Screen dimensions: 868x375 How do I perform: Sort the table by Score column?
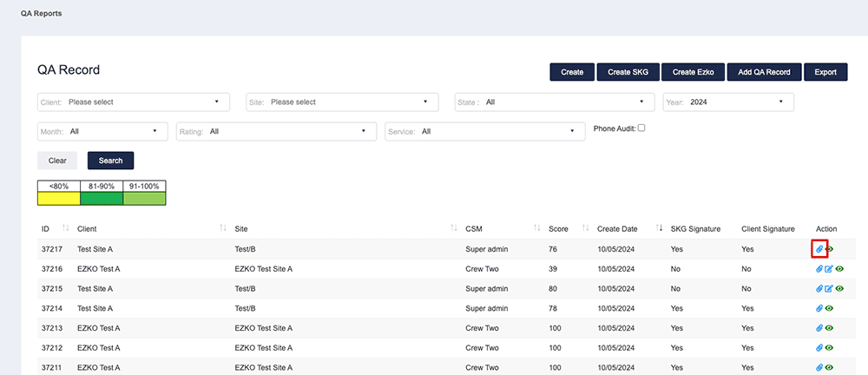(x=559, y=229)
